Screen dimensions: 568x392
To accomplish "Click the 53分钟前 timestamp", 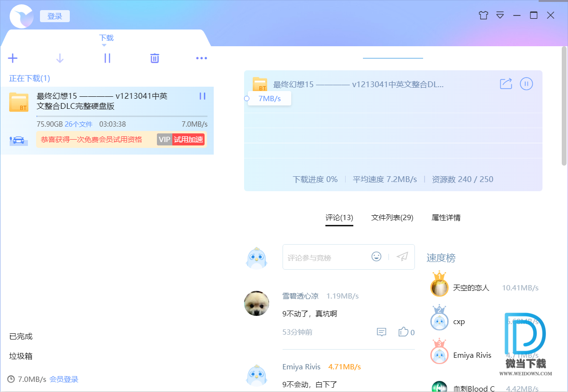I will point(297,332).
